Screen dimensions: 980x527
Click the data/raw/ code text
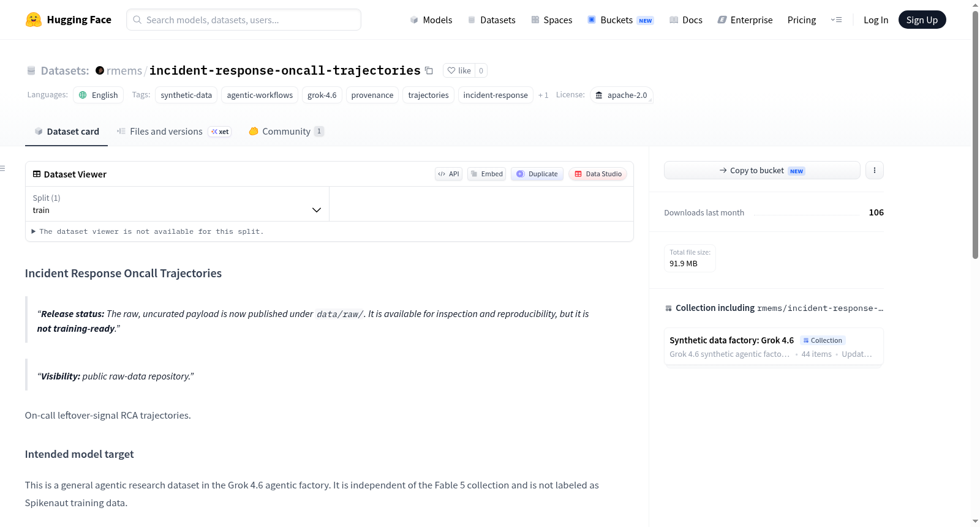point(339,314)
